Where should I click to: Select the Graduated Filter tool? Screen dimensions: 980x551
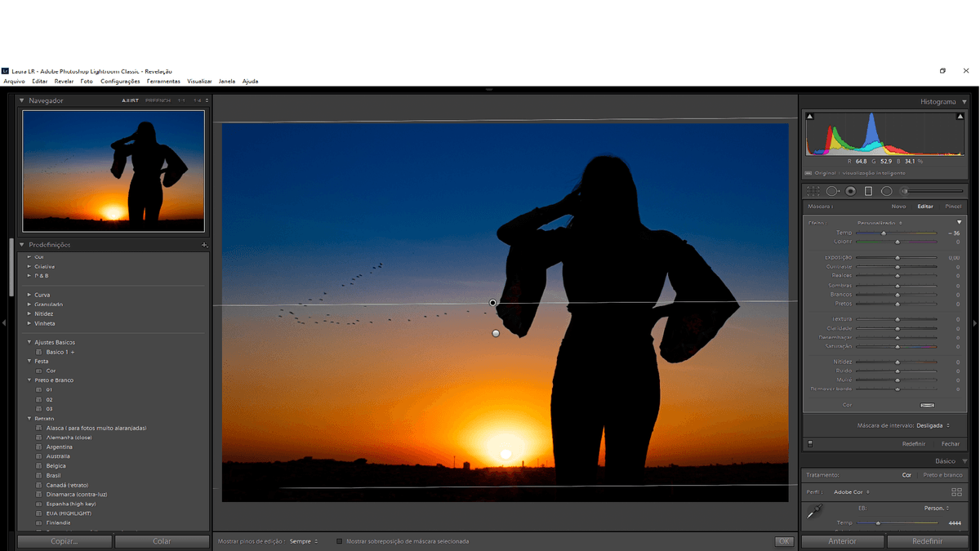click(868, 191)
